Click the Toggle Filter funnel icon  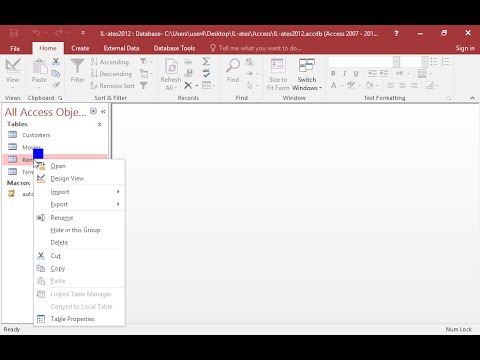tap(144, 86)
